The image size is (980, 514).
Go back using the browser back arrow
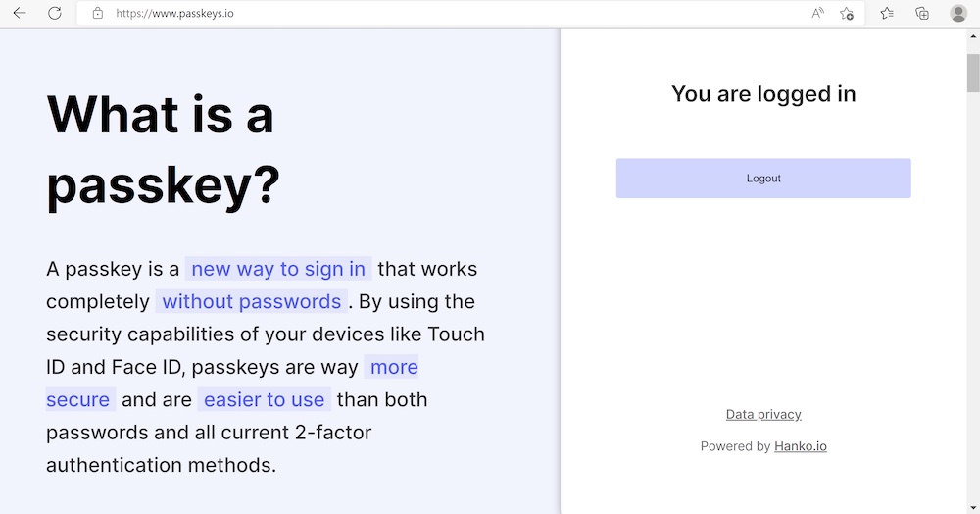[x=20, y=13]
